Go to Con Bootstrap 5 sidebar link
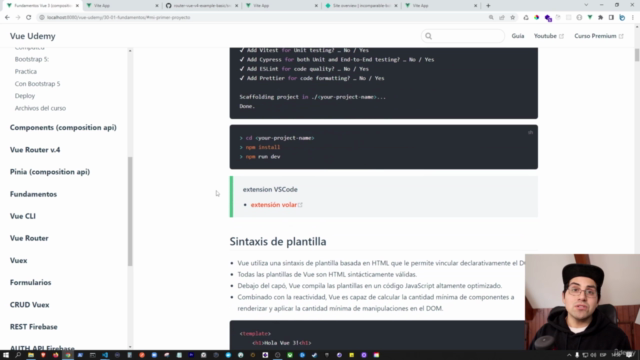The width and height of the screenshot is (640, 360). point(38,84)
